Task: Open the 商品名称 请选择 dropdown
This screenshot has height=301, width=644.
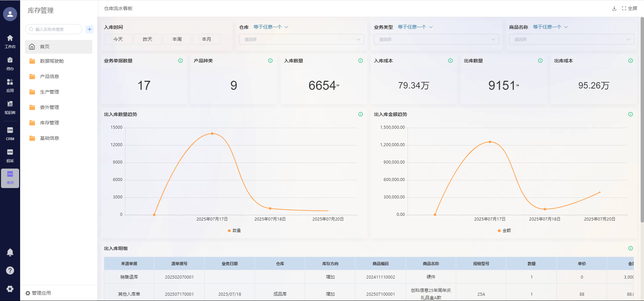Action: click(x=572, y=39)
